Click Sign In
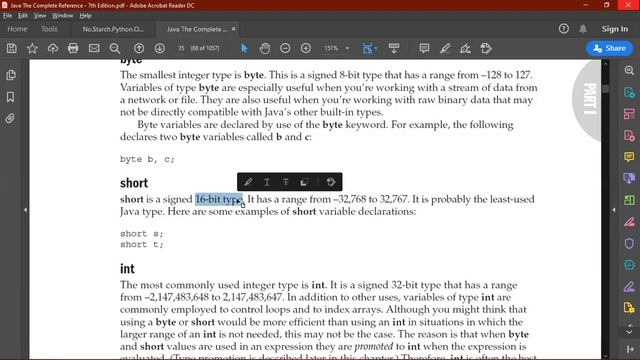 point(615,29)
